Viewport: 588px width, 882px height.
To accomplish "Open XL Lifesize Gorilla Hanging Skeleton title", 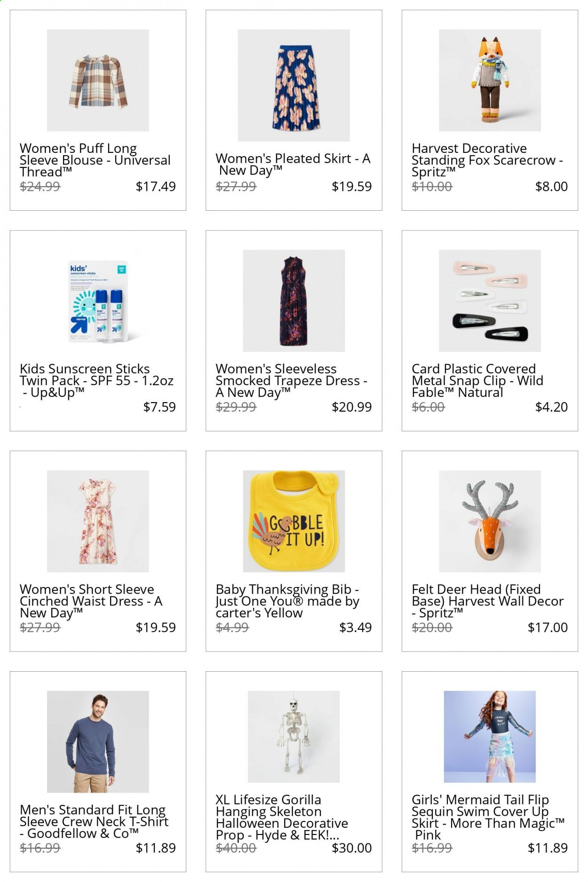I will (282, 817).
